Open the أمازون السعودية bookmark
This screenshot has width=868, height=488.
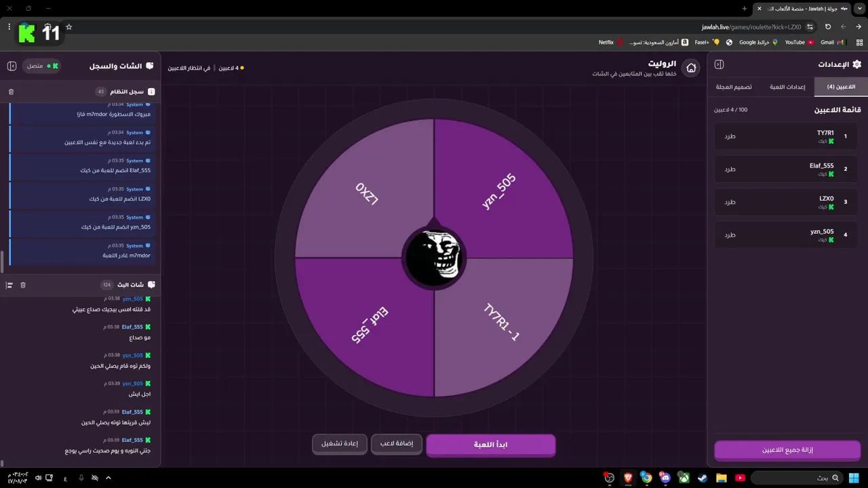pyautogui.click(x=658, y=42)
